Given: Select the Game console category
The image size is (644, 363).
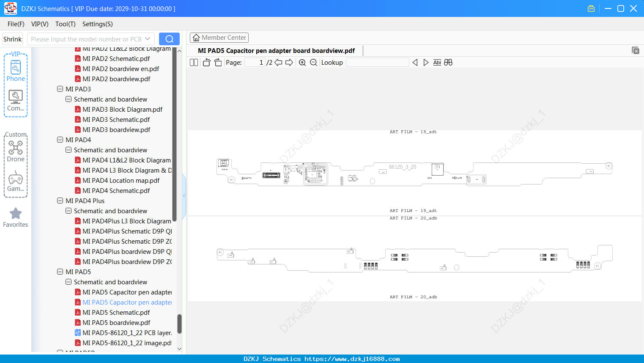Looking at the screenshot, I should pyautogui.click(x=16, y=181).
